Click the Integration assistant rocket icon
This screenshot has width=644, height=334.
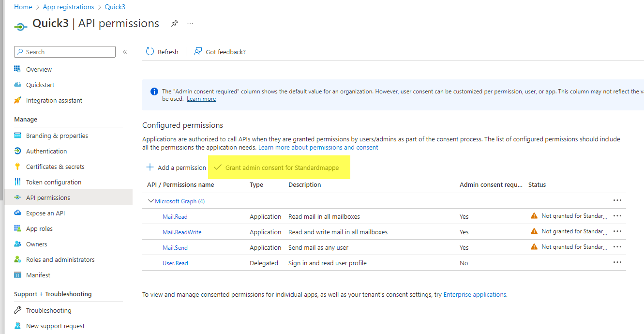(17, 100)
